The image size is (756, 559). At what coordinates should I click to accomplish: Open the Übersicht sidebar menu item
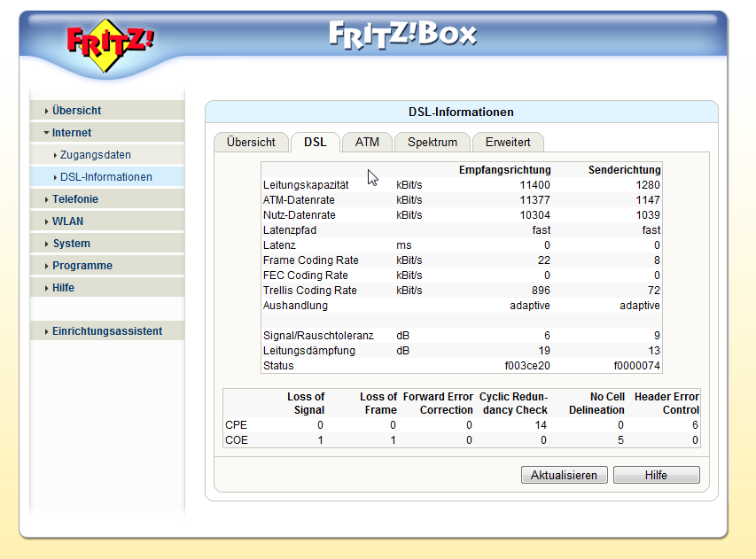click(107, 111)
